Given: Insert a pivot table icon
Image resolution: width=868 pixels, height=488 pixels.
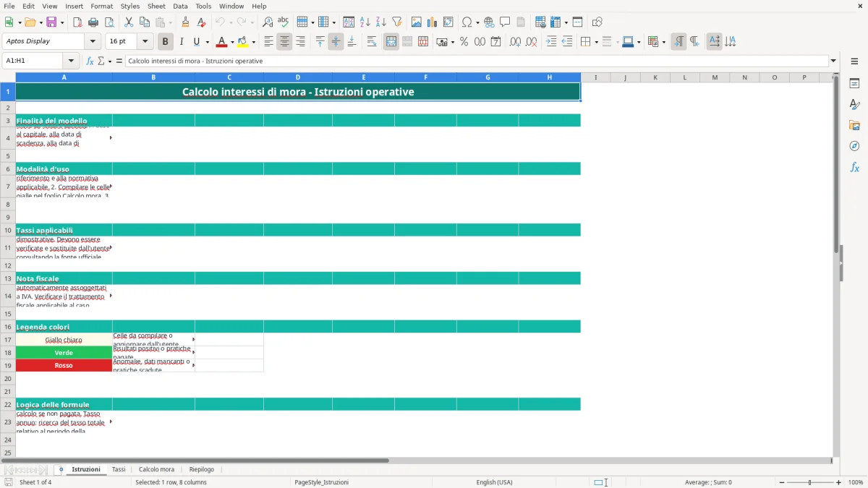Looking at the screenshot, I should pyautogui.click(x=448, y=22).
